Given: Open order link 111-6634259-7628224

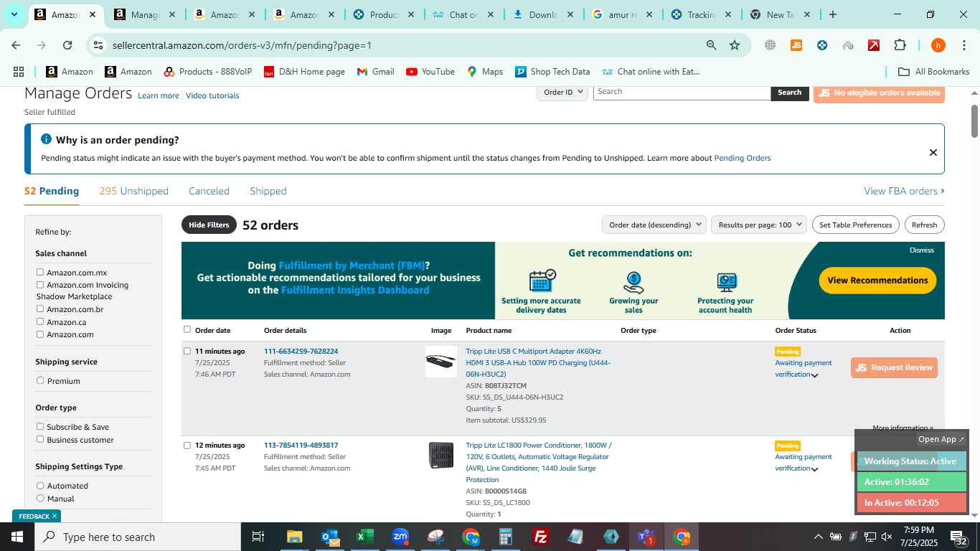Looking at the screenshot, I should point(301,351).
